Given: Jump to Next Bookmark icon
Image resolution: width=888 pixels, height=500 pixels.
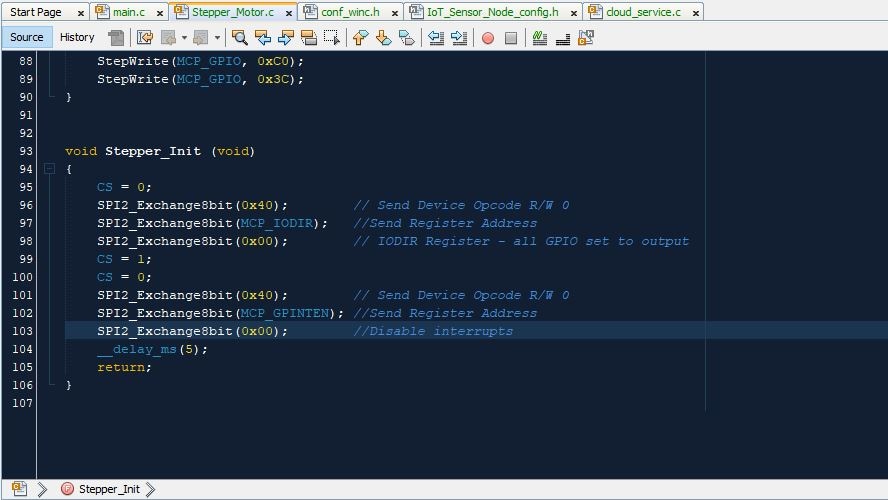Looking at the screenshot, I should click(383, 38).
